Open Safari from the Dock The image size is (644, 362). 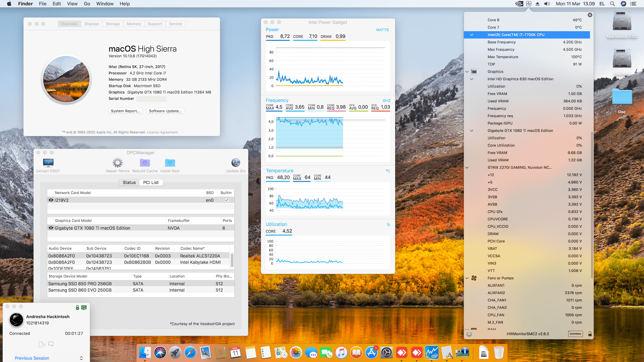click(x=190, y=353)
